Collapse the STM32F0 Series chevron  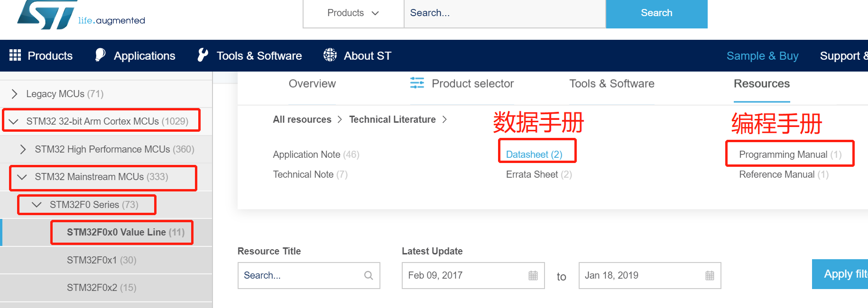37,205
